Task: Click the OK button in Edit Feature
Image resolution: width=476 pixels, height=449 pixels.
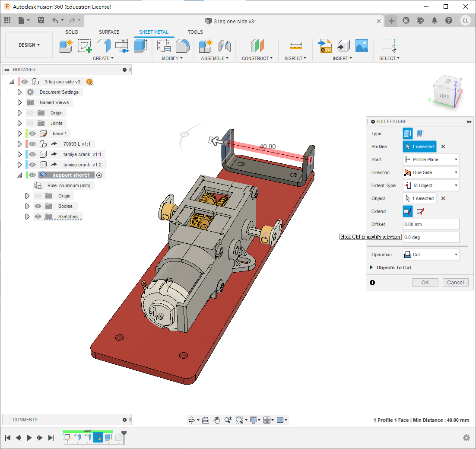Action: click(425, 282)
